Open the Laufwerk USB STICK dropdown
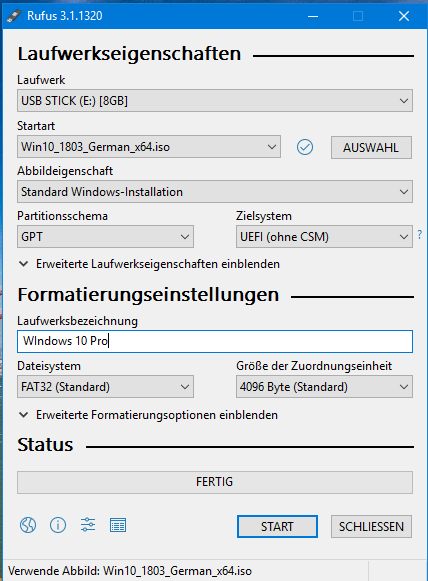This screenshot has height=581, width=428. [215, 100]
